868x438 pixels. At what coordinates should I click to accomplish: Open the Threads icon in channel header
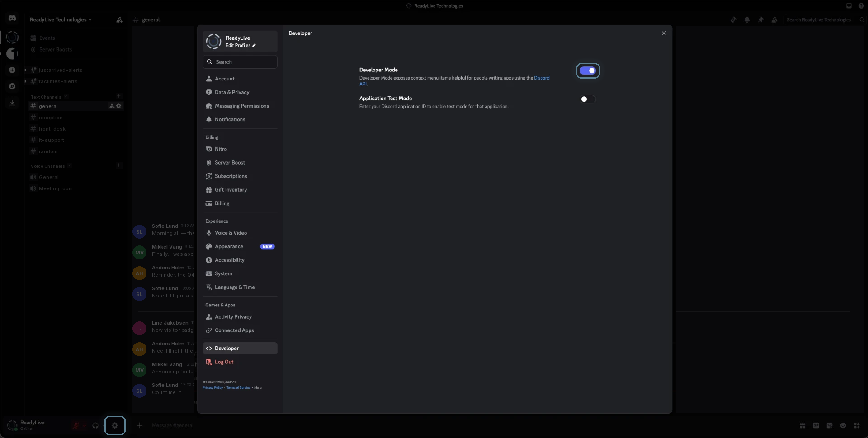coord(733,19)
